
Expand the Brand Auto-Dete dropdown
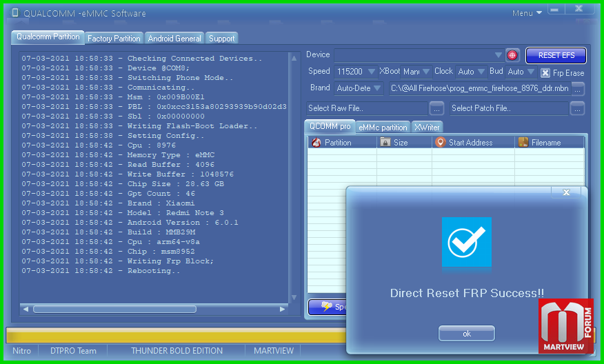coord(377,88)
